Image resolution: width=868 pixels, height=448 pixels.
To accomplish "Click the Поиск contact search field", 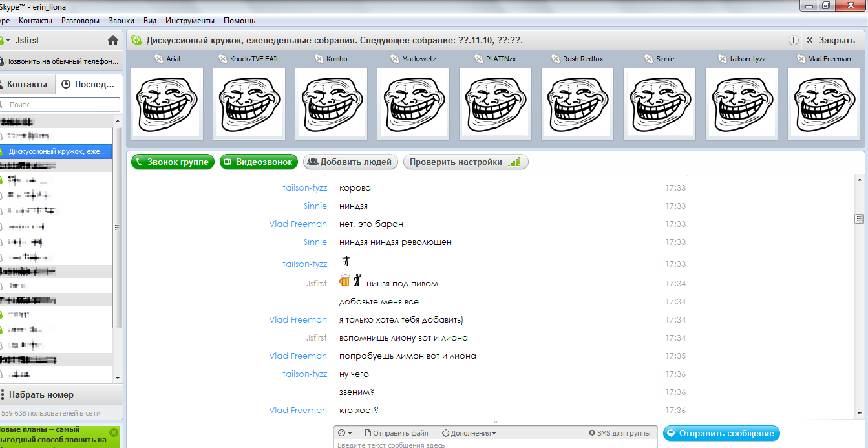I will pyautogui.click(x=60, y=104).
